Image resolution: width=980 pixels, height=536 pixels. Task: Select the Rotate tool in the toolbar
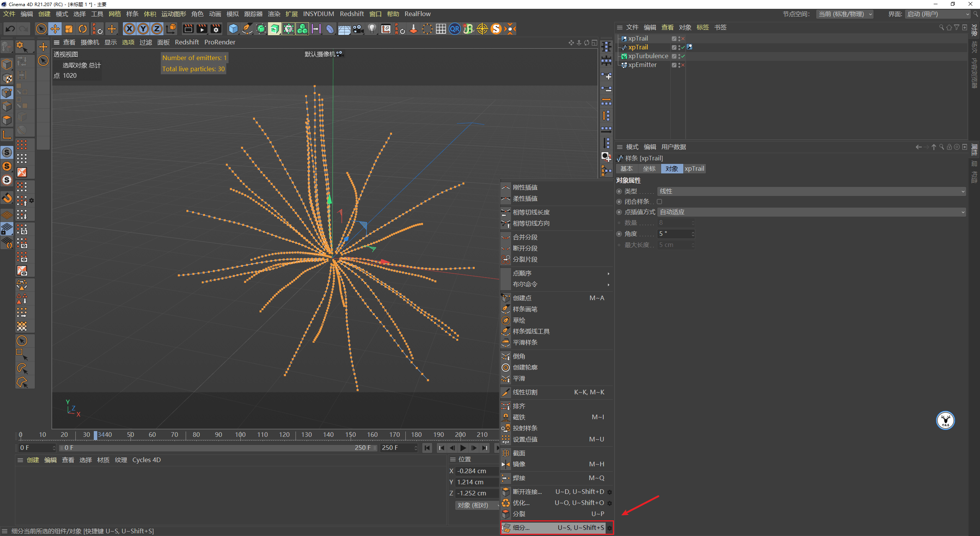tap(83, 29)
